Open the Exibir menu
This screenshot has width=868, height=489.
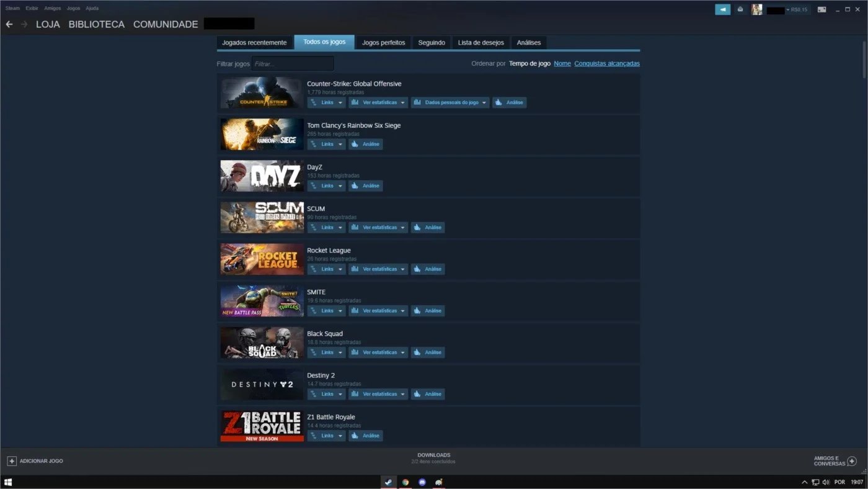[32, 9]
